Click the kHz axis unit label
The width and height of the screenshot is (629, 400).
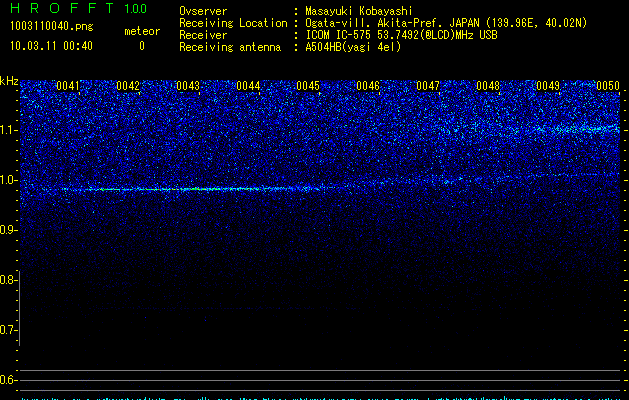(9, 81)
